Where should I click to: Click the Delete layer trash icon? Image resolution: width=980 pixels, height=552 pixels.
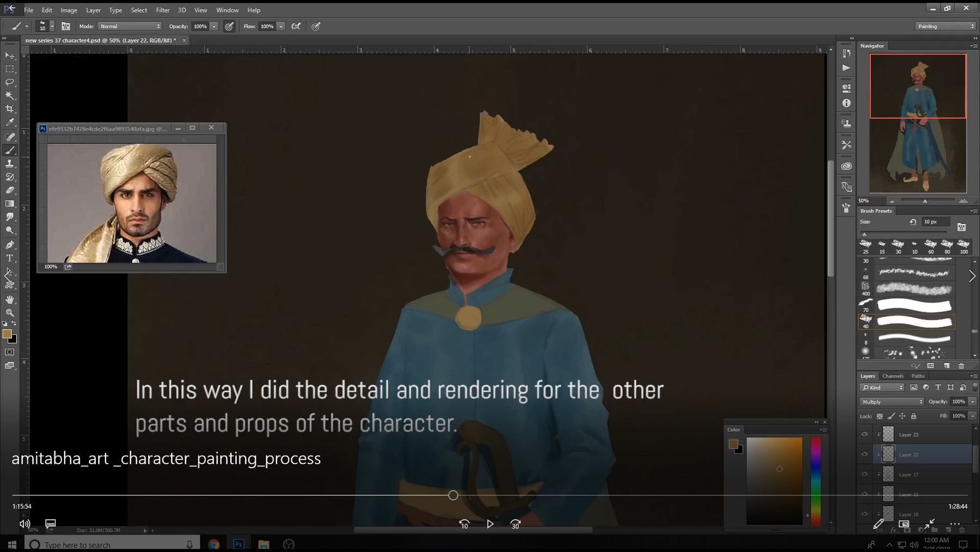(x=961, y=530)
